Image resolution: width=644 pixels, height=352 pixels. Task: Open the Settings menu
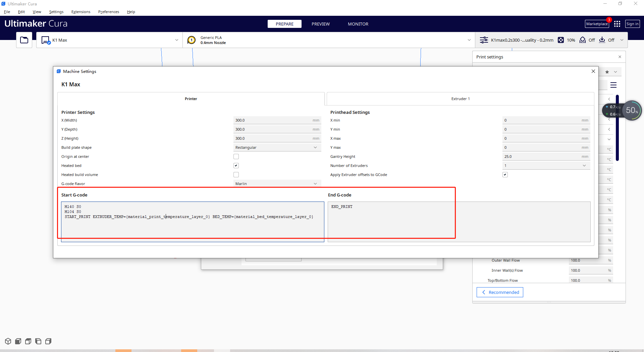(x=56, y=12)
